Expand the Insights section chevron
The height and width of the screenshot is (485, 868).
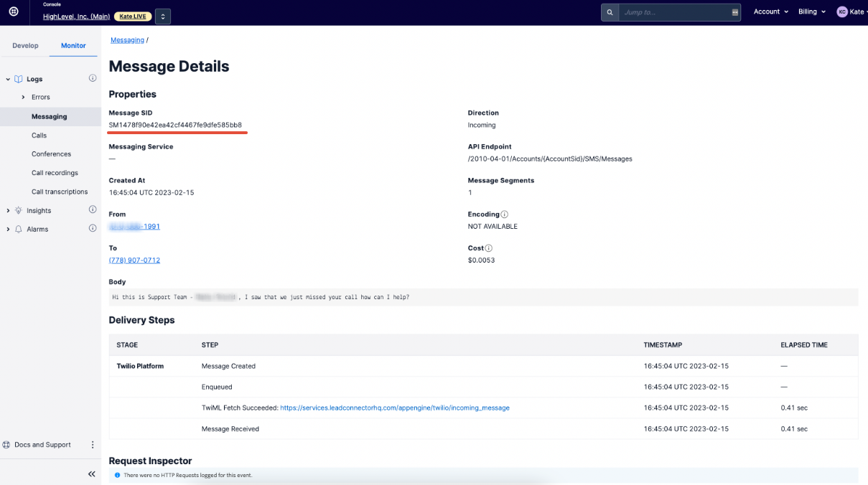pyautogui.click(x=8, y=210)
